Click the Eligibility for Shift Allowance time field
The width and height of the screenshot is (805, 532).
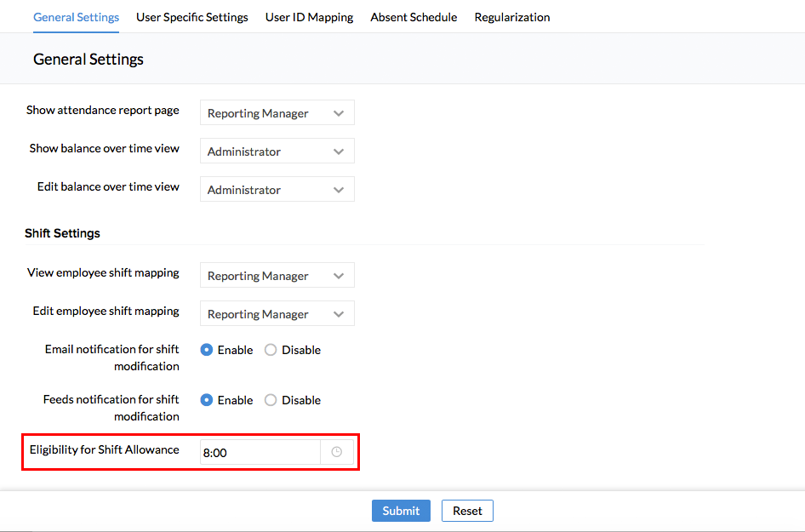tap(260, 453)
